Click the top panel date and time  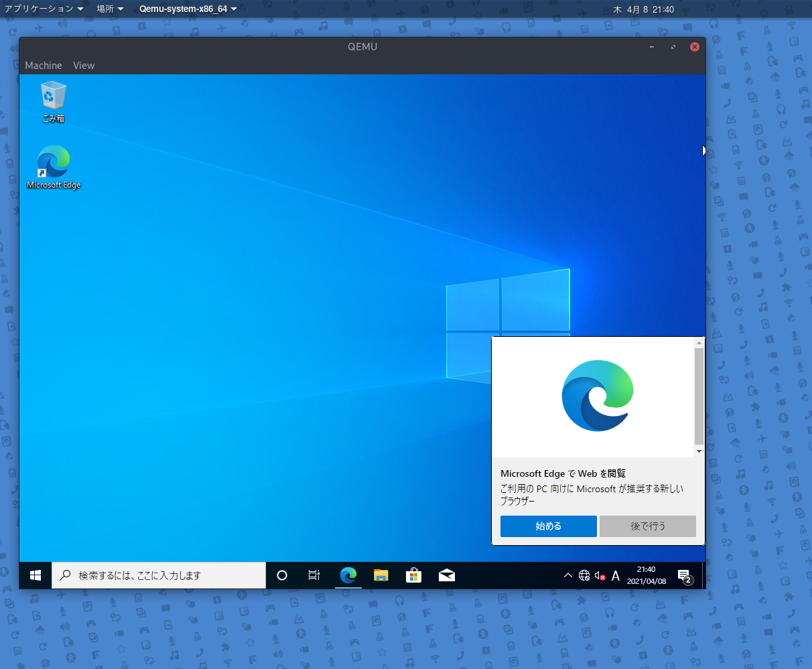click(644, 9)
